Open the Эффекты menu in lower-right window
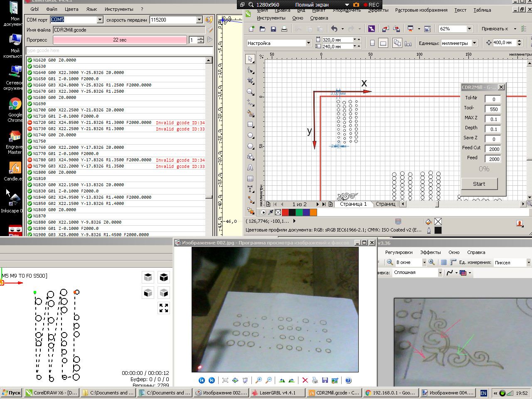532x399 pixels. point(430,252)
